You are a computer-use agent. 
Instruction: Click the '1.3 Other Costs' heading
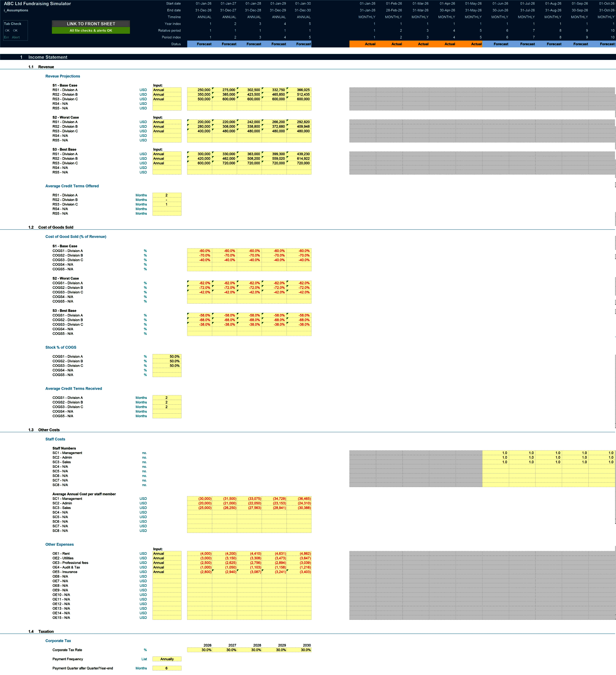44,430
